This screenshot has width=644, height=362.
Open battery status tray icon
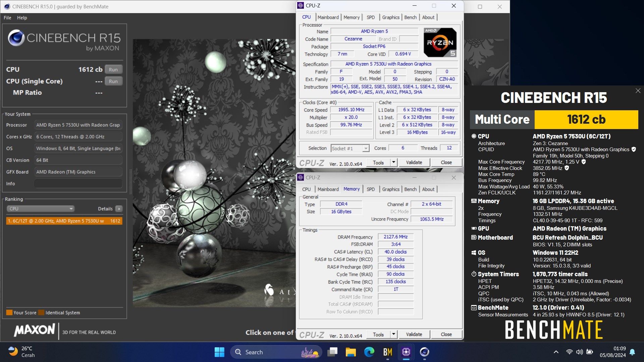tap(589, 352)
